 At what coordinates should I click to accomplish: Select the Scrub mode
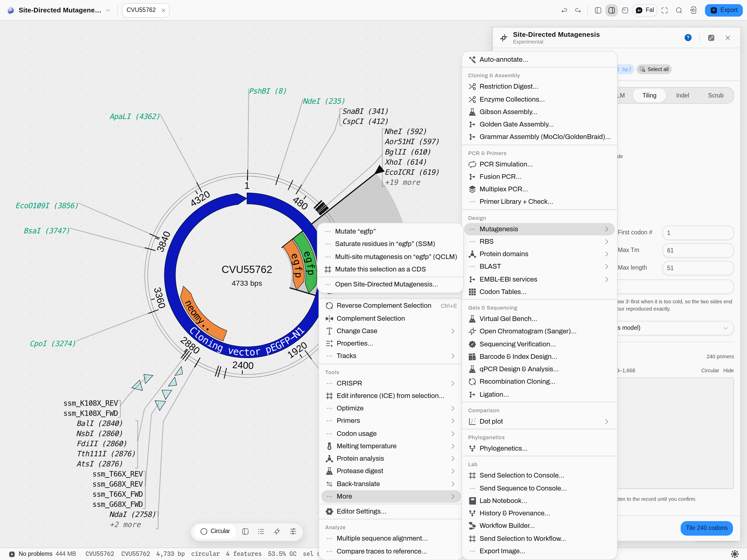tap(715, 95)
